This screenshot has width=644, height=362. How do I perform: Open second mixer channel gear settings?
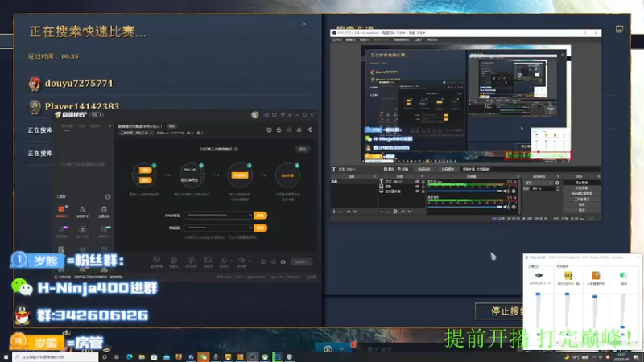coord(514,207)
